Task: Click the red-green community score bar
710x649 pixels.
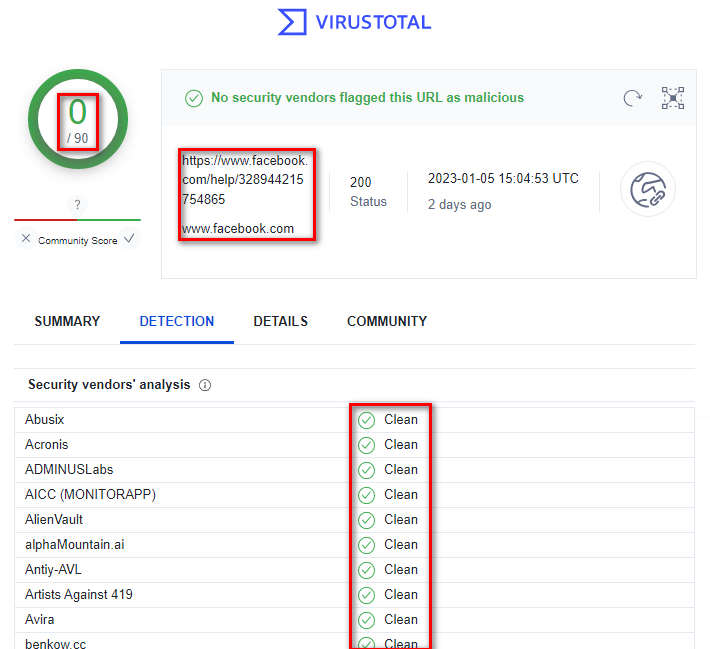Action: click(77, 220)
